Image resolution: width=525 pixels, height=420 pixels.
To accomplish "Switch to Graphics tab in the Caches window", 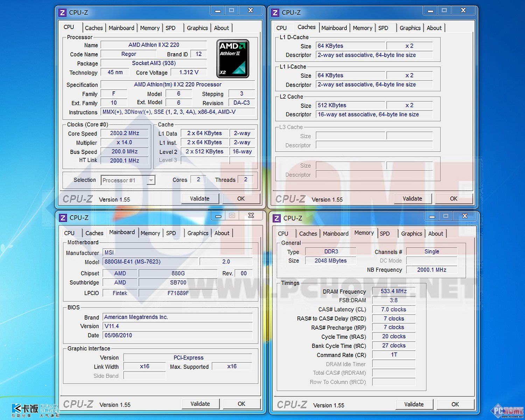I will [x=410, y=28].
